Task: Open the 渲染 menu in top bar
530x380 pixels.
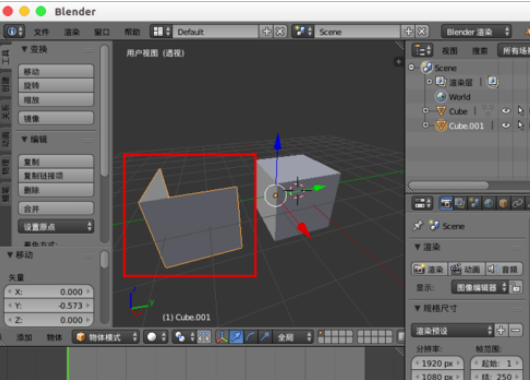Action: (72, 32)
